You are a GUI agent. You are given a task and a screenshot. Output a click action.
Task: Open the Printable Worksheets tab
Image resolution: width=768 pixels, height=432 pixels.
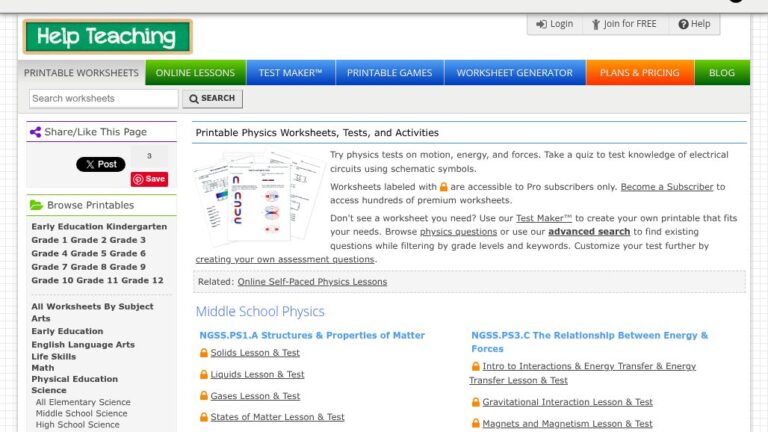81,72
